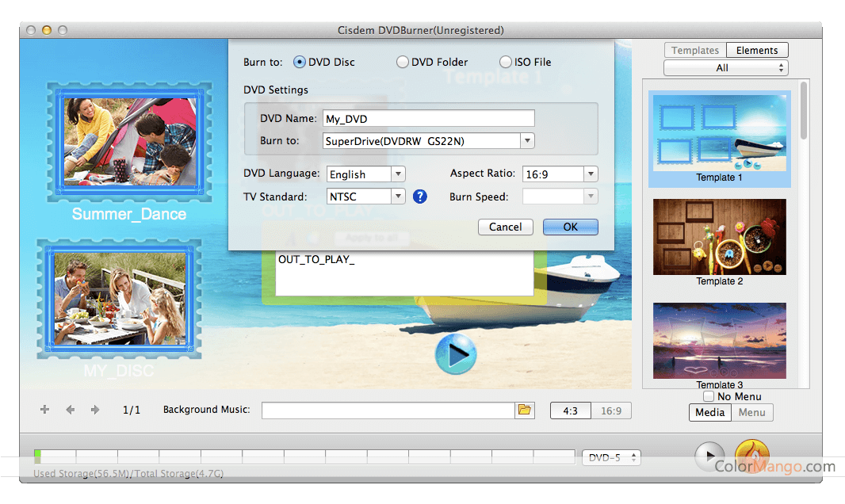Screen dimensions: 845x504
Task: Select the DVD Disc radio button
Action: coord(299,62)
